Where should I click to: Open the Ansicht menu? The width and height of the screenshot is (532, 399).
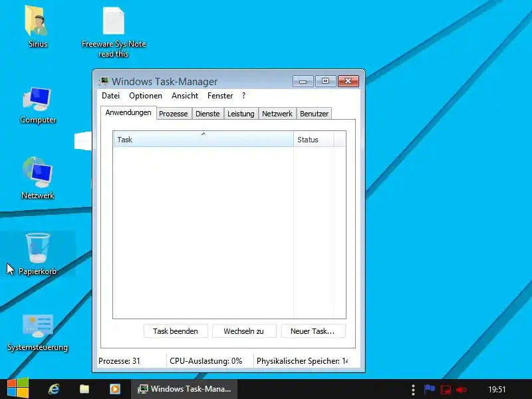(185, 96)
